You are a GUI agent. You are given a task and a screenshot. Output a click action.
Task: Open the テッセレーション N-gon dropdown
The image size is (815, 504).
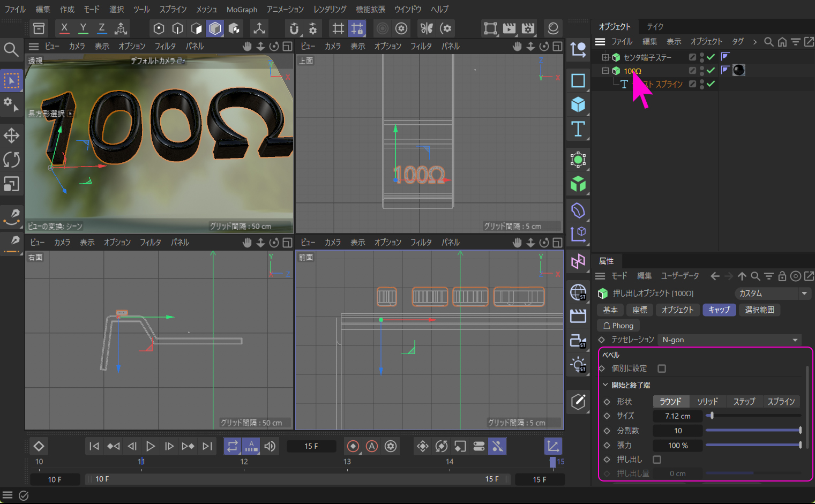(729, 340)
